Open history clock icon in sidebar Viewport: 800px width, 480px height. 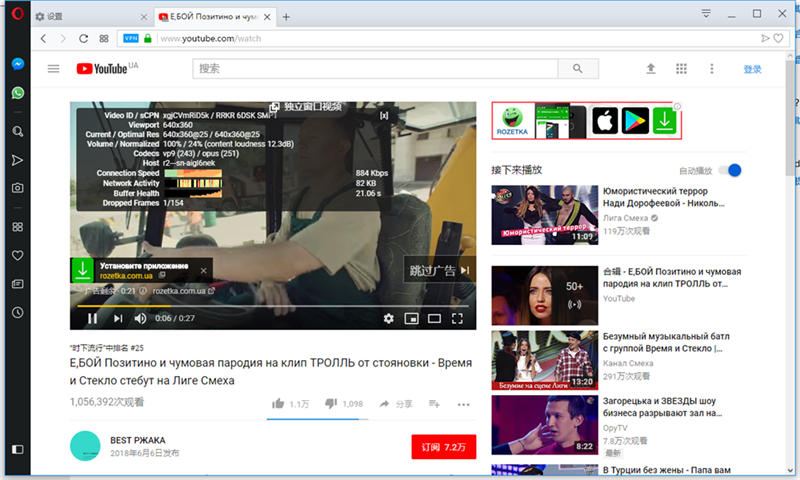[17, 312]
